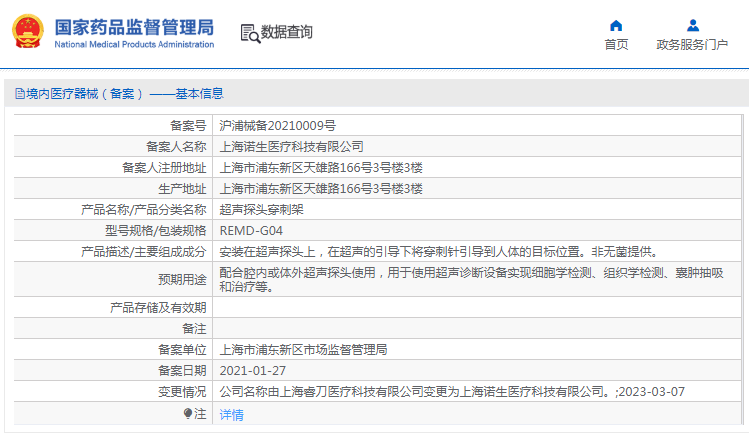Open the 详情 link
Image resolution: width=749 pixels, height=435 pixels.
[232, 414]
